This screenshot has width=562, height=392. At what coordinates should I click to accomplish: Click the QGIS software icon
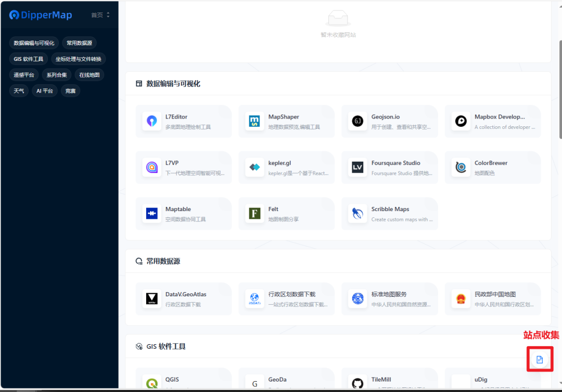point(151,383)
